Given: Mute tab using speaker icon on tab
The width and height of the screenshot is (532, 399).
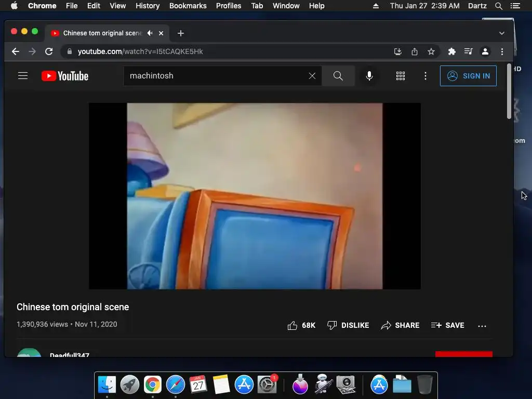Looking at the screenshot, I should point(150,33).
